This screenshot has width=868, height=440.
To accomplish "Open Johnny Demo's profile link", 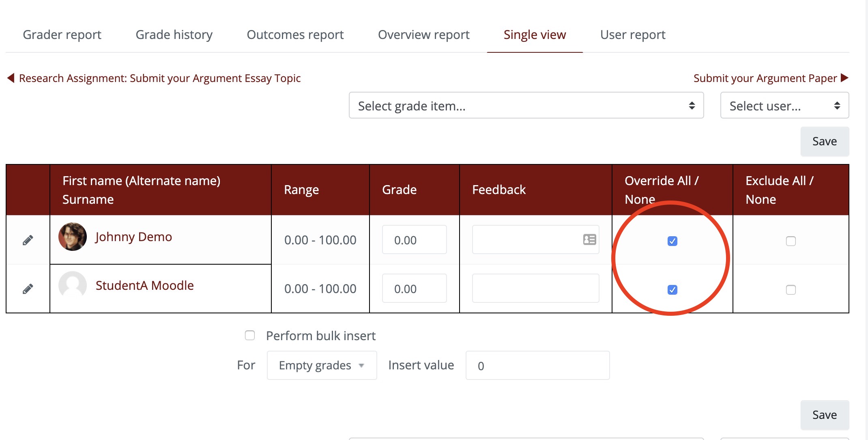I will 134,237.
